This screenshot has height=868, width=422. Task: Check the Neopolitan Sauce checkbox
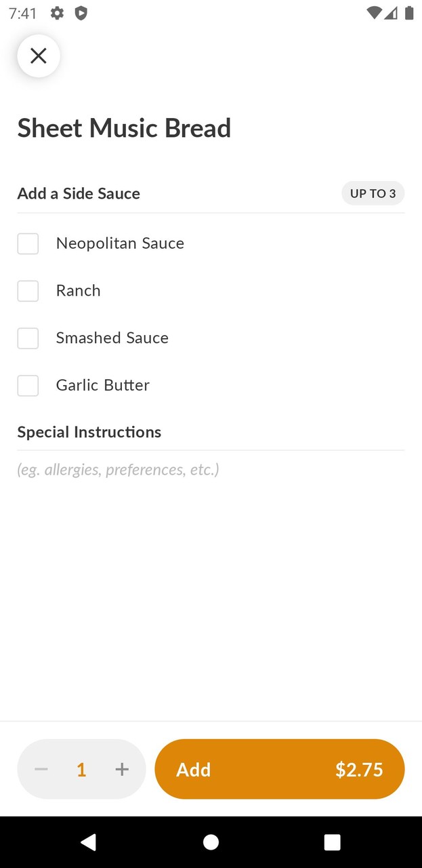click(28, 243)
